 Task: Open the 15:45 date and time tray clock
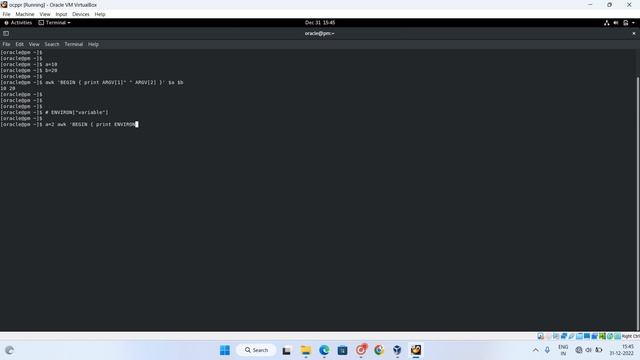point(622,350)
